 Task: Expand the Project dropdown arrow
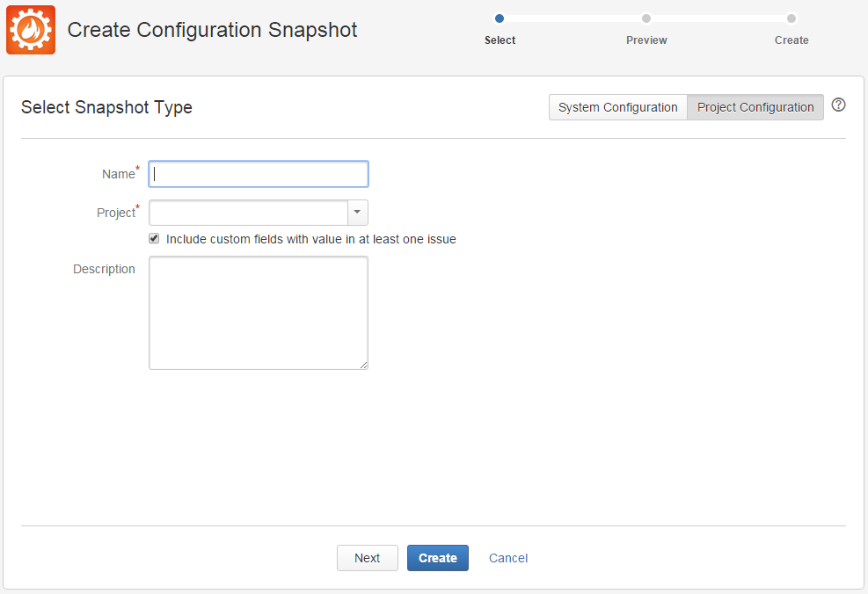(358, 213)
